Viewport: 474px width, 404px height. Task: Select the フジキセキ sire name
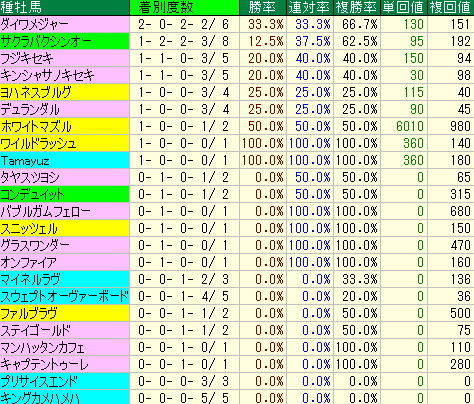coord(27,58)
